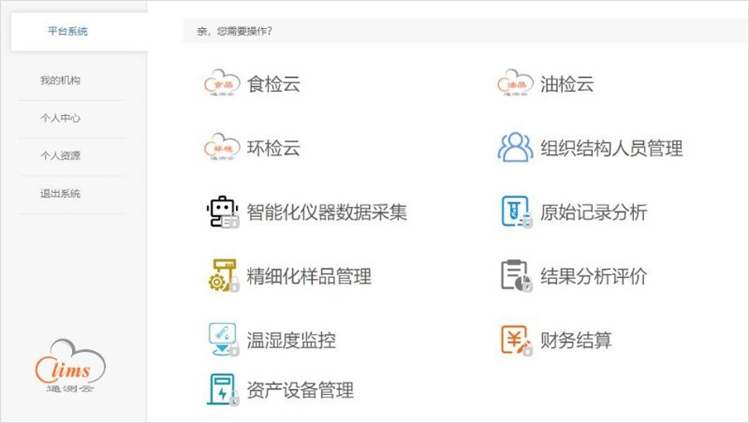Open the 环检云 cloud icon
Screen dimensions: 749x423
222,147
